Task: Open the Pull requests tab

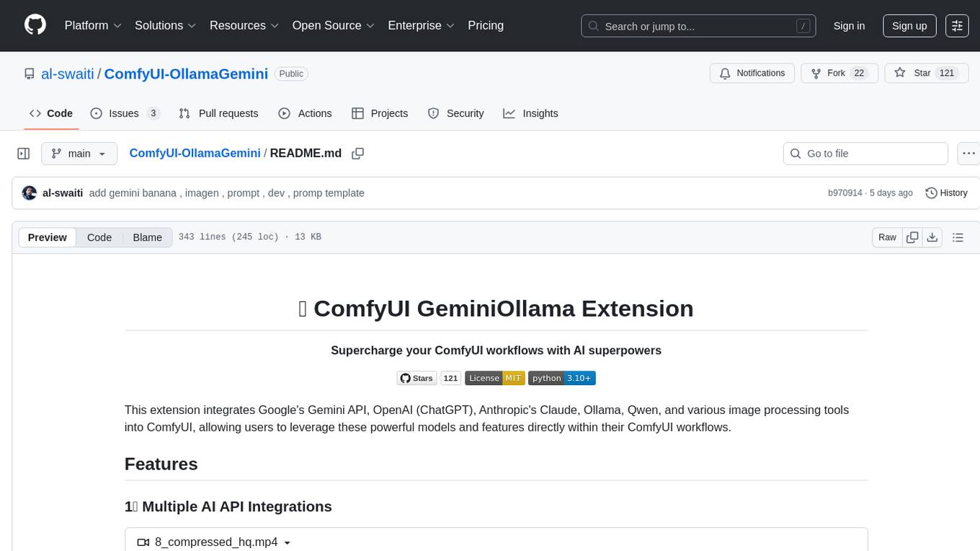Action: pyautogui.click(x=218, y=113)
